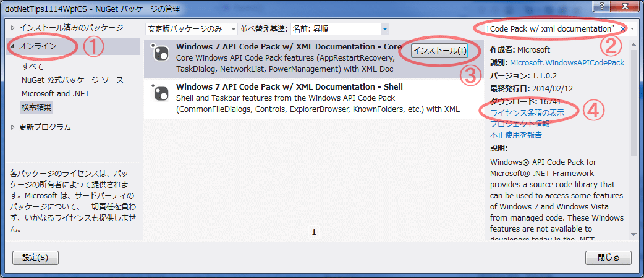Select the Code Pack Core package title
Image resolution: width=644 pixels, height=278 pixels.
click(289, 46)
